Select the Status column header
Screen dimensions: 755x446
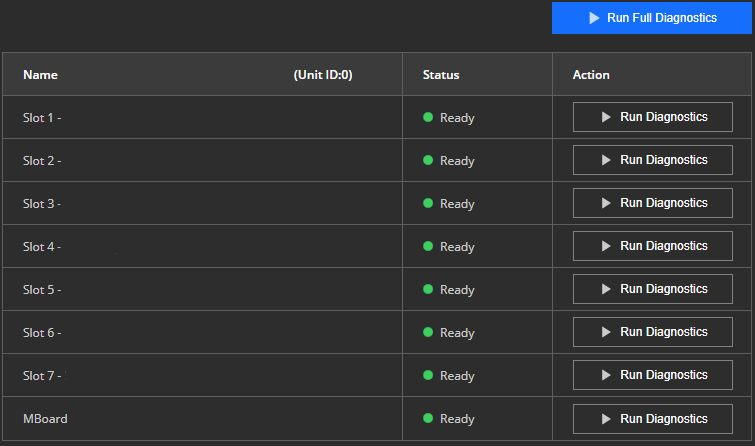coord(441,75)
